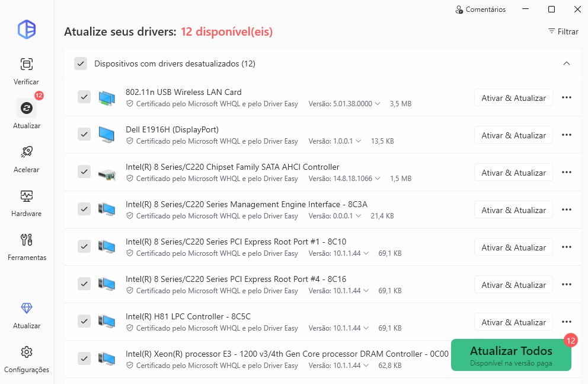
Task: Open Configurações via the gear icon
Action: pos(26,352)
